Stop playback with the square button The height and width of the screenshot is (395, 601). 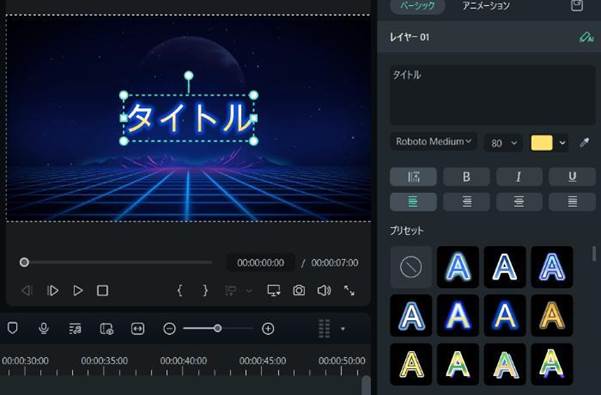click(102, 290)
